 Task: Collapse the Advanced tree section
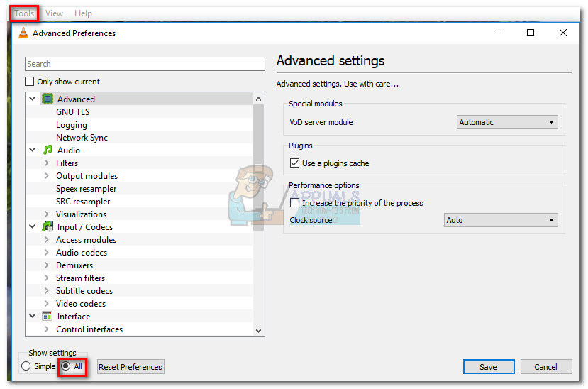(x=33, y=99)
